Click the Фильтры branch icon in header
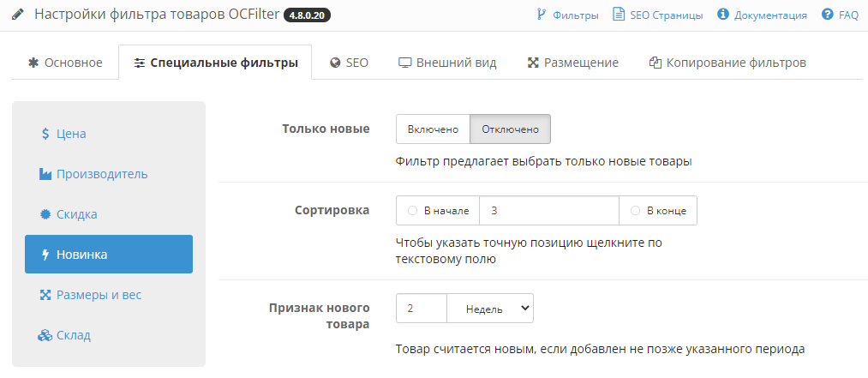This screenshot has height=378, width=868. click(541, 15)
